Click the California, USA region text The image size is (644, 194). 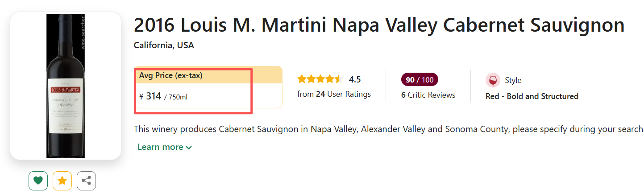pyautogui.click(x=164, y=45)
